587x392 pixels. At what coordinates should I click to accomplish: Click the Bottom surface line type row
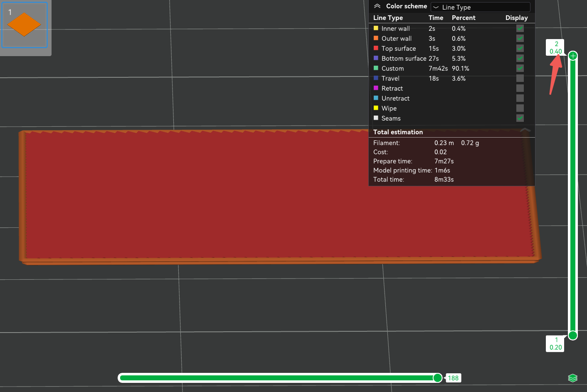tap(451, 58)
